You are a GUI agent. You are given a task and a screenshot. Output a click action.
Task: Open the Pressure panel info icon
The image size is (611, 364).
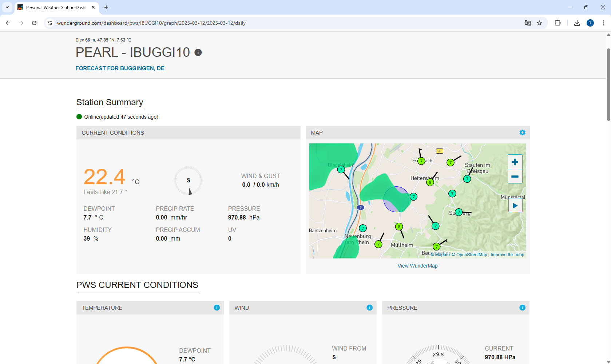coord(522,308)
